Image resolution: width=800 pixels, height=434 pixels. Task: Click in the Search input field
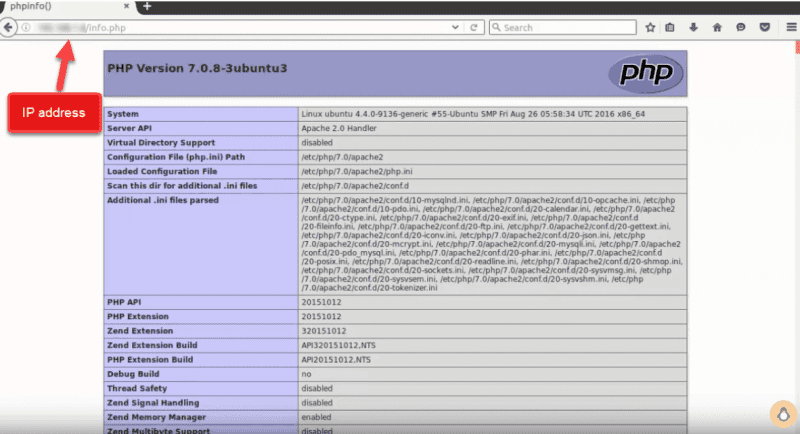coord(565,28)
